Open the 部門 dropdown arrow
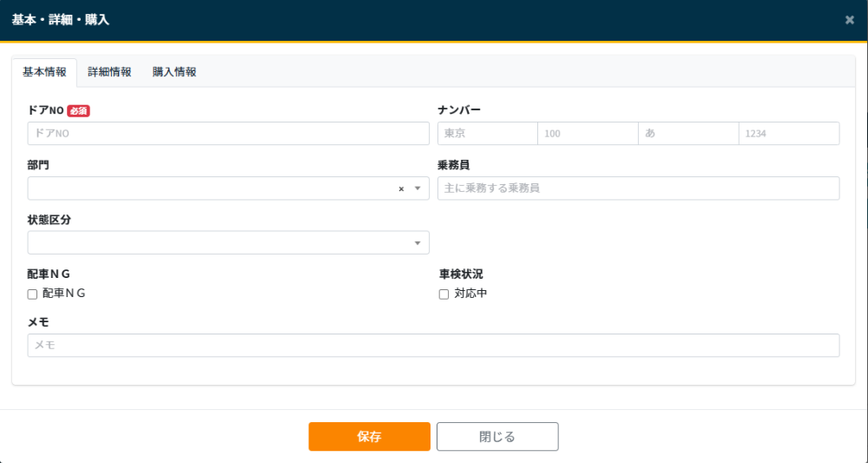 [418, 189]
